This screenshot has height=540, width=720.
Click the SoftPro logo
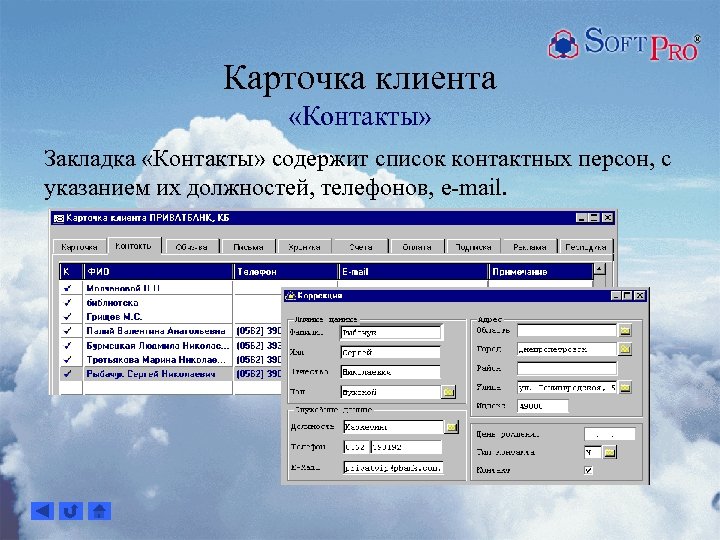pyautogui.click(x=624, y=43)
